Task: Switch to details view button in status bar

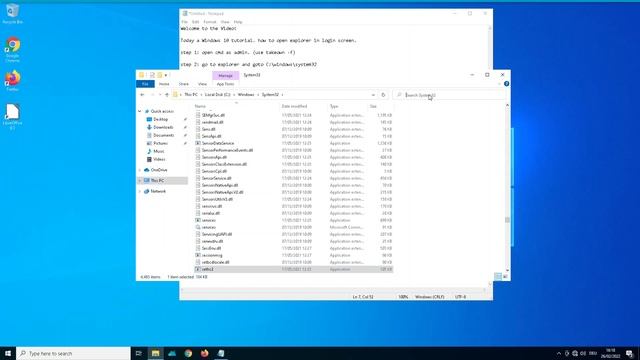Action: [x=498, y=277]
